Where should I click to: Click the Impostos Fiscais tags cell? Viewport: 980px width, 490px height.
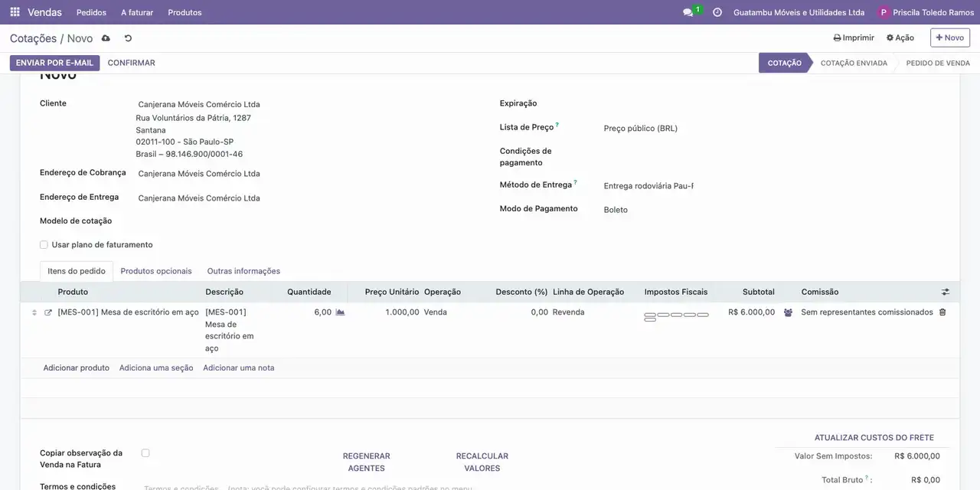coord(677,316)
